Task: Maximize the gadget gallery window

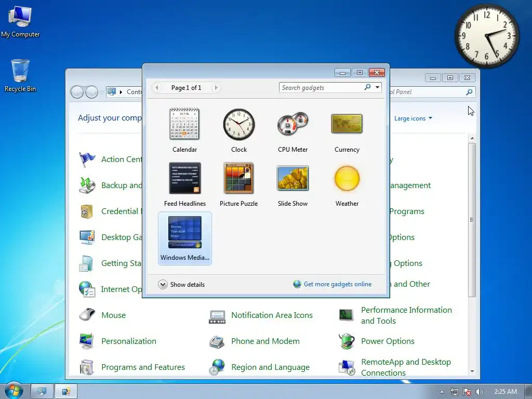Action: click(360, 73)
